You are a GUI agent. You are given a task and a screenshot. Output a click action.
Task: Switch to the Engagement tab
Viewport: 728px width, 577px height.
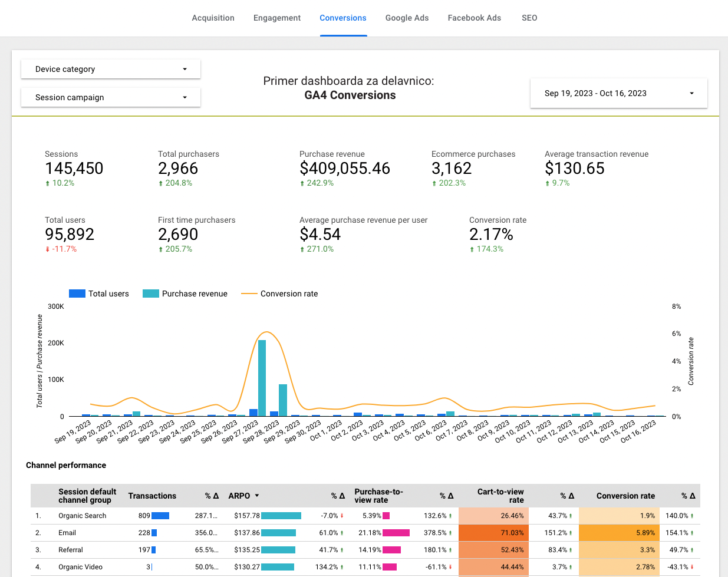(x=276, y=18)
